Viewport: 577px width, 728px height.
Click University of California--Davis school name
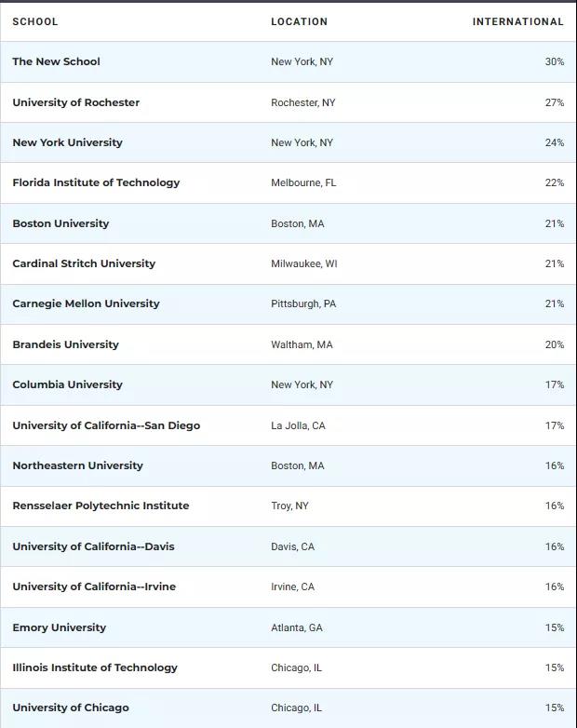(x=93, y=546)
